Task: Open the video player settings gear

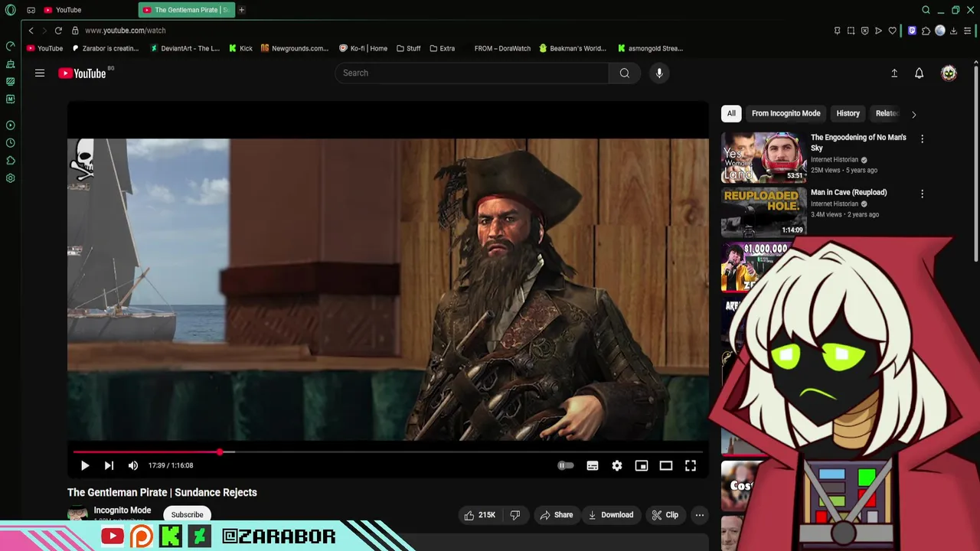Action: coord(617,465)
